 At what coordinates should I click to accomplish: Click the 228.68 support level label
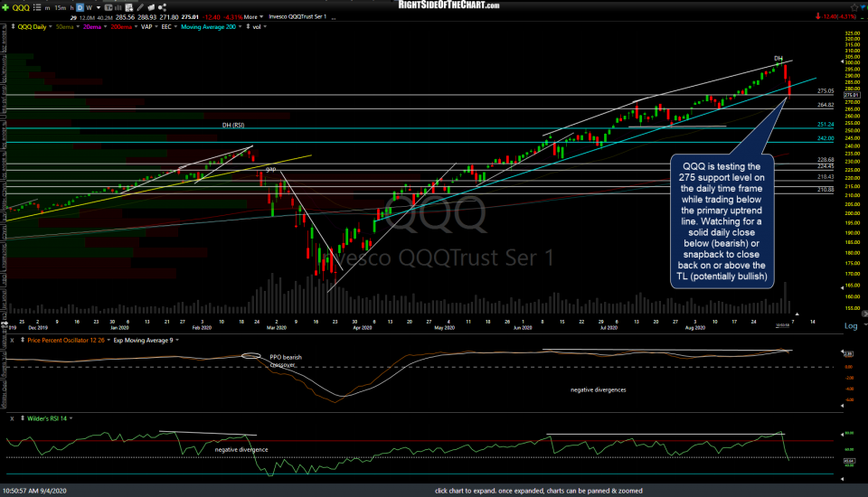coord(826,159)
